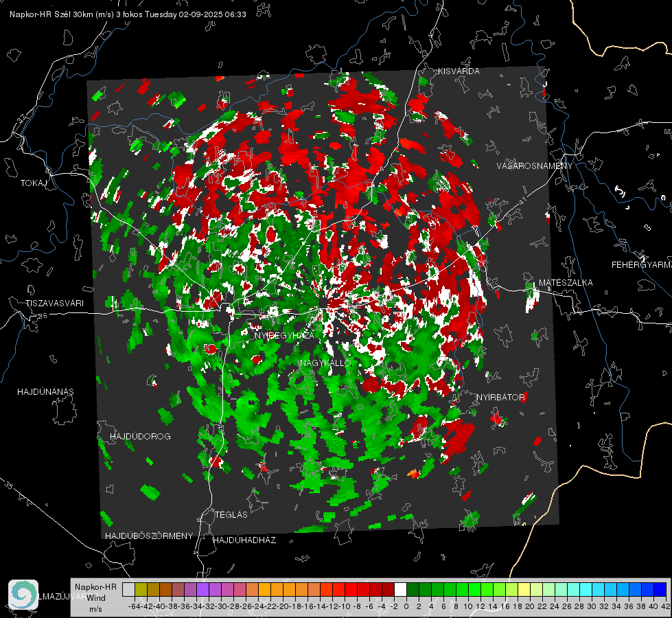Click the NYÍREGYHÁZA city label
Image resolution: width=672 pixels, height=618 pixels.
pyautogui.click(x=284, y=335)
